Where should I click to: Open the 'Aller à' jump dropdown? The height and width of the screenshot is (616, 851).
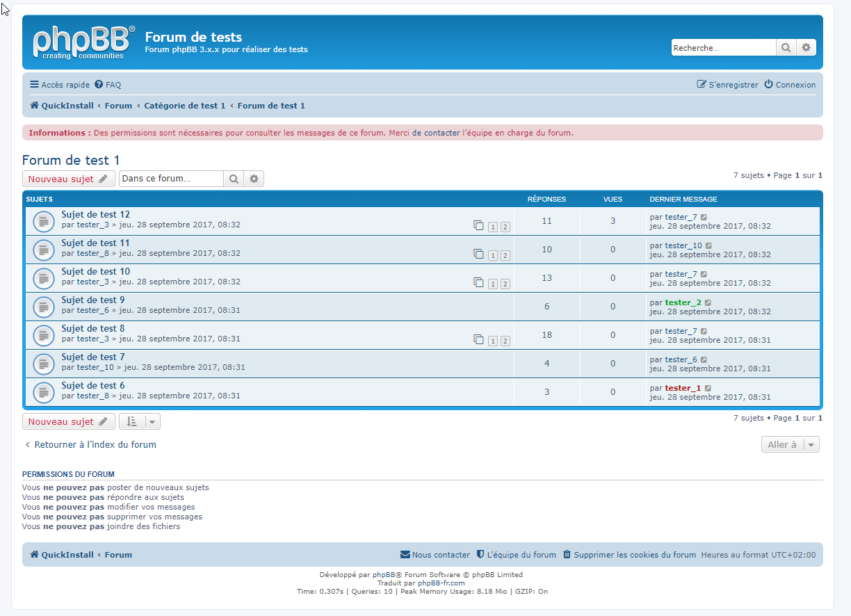790,445
